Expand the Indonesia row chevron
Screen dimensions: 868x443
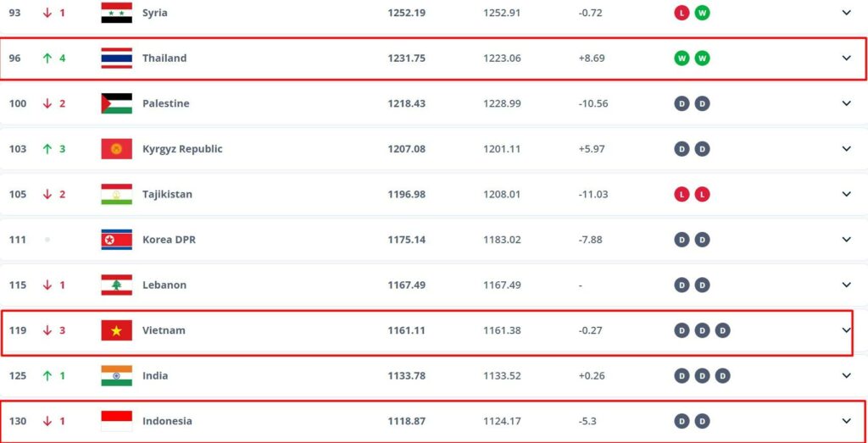coord(846,421)
